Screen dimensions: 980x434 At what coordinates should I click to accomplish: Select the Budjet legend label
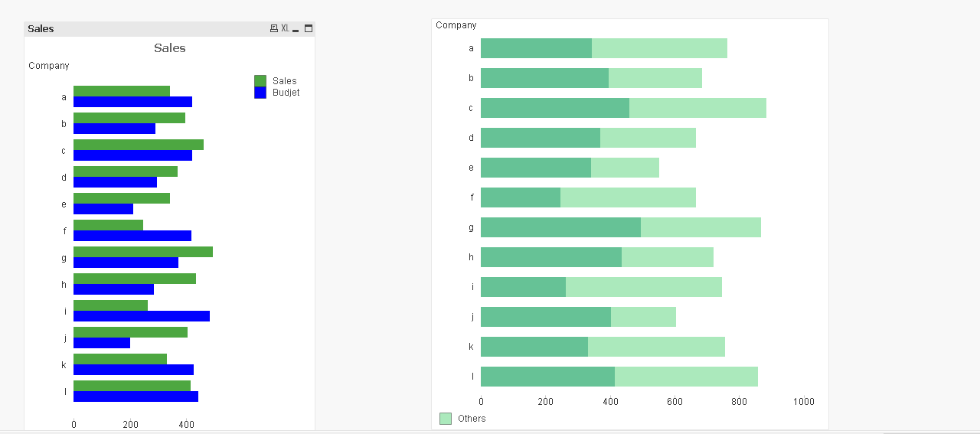click(286, 93)
